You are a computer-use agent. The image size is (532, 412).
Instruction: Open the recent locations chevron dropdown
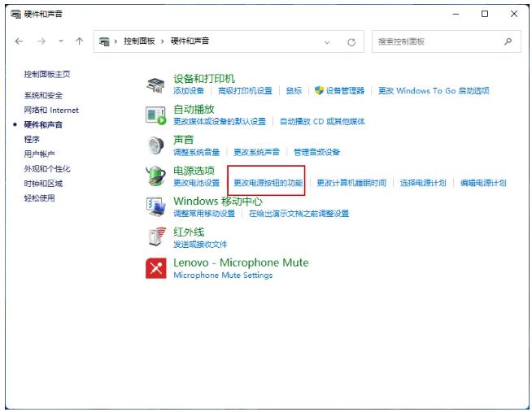coord(59,41)
